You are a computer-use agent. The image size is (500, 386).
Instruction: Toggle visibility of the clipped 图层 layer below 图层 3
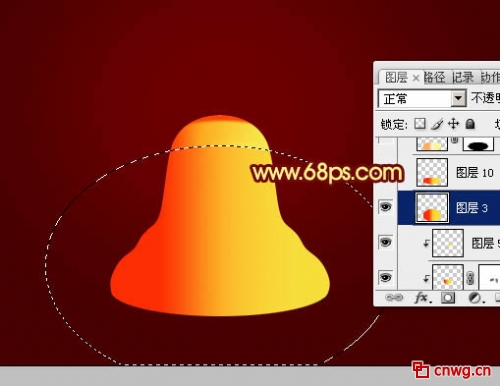pyautogui.click(x=386, y=242)
